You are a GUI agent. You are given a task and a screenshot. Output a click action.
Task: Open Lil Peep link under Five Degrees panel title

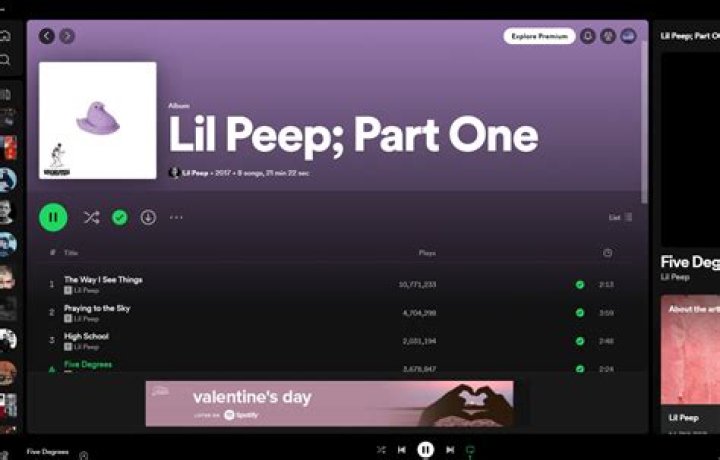[675, 277]
